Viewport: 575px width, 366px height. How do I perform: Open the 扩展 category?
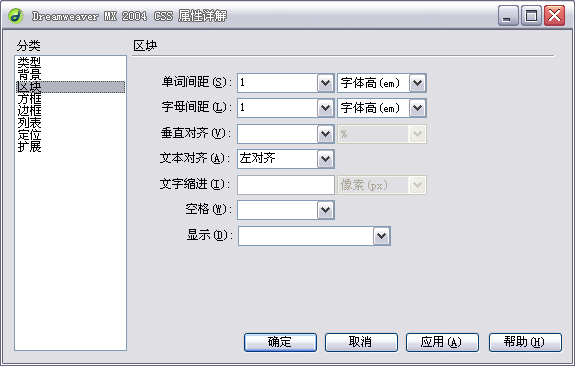pyautogui.click(x=29, y=147)
